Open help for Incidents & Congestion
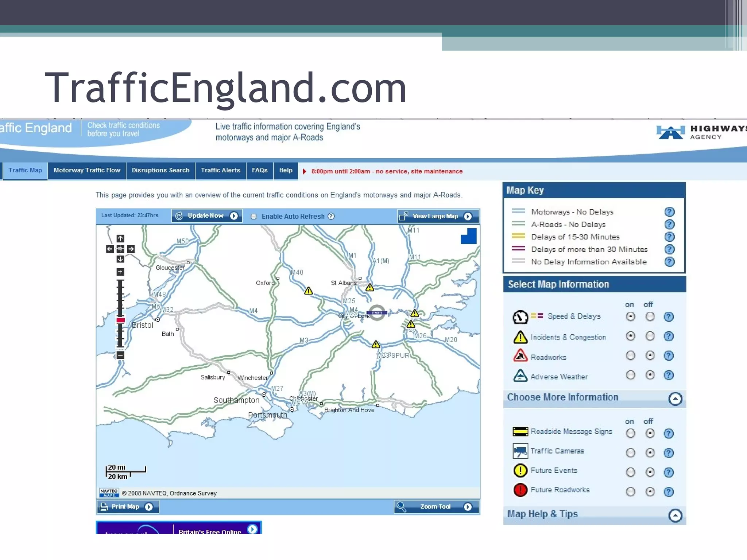Screen dimensions: 747x560 [x=669, y=336]
